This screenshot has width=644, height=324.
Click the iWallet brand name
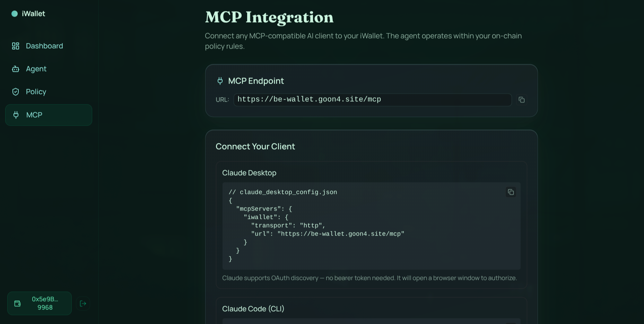(x=34, y=14)
